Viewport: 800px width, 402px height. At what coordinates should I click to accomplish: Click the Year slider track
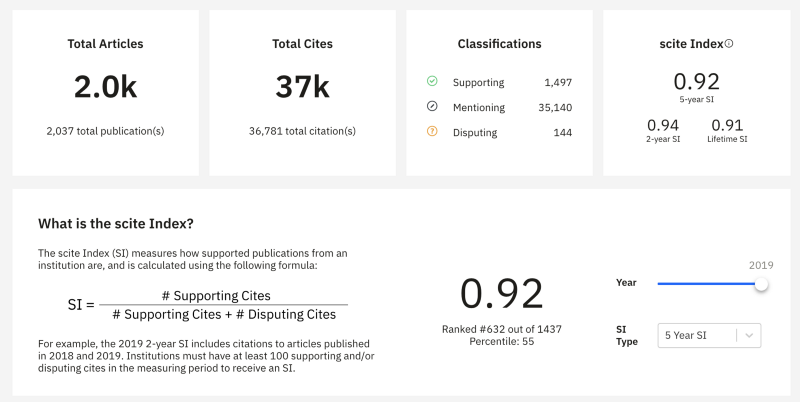pyautogui.click(x=705, y=284)
